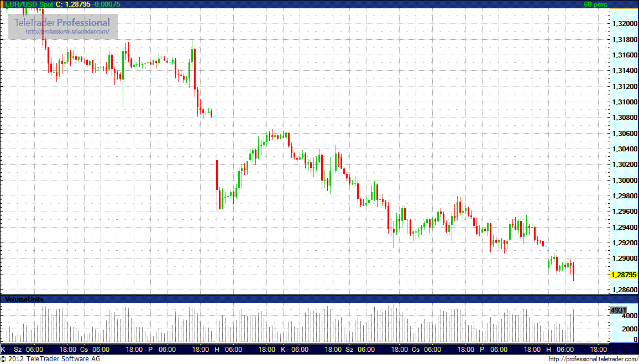The height and width of the screenshot is (364, 639).
Task: Select the closing value C: 1,28795 in header
Action: pyautogui.click(x=74, y=4)
